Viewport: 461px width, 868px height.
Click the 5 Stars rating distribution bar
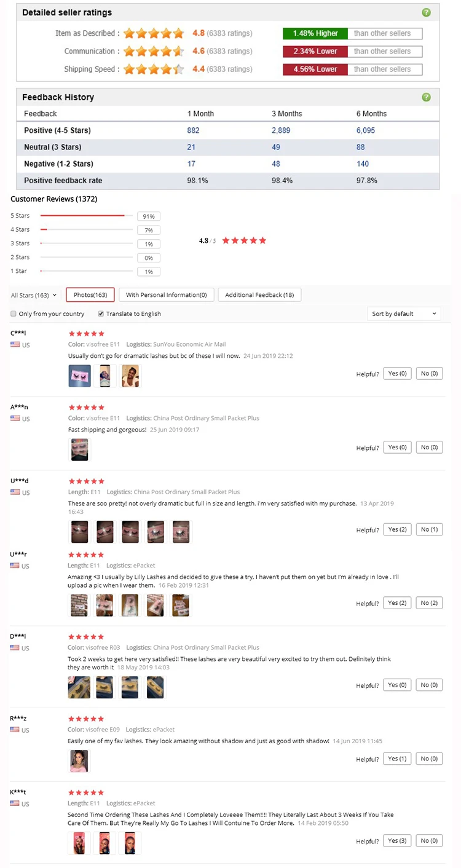87,216
